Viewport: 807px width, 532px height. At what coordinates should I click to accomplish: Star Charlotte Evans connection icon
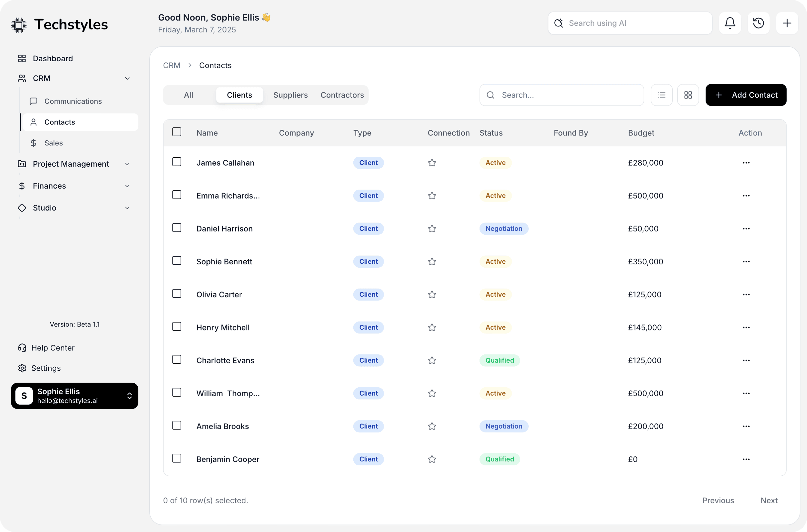pos(432,360)
